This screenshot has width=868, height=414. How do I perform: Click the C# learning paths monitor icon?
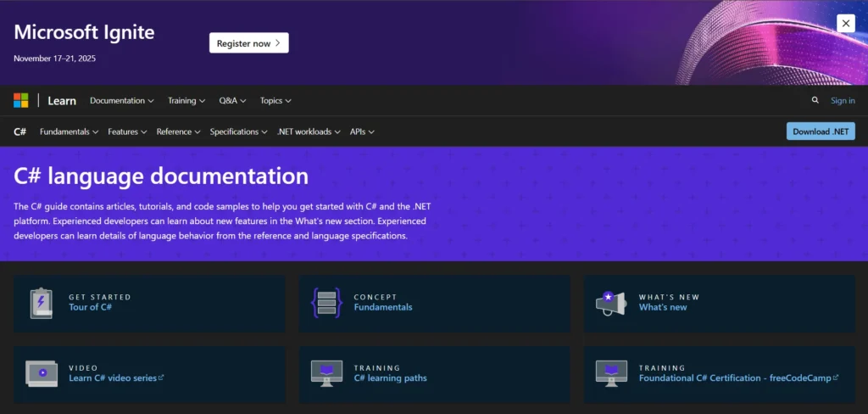326,372
